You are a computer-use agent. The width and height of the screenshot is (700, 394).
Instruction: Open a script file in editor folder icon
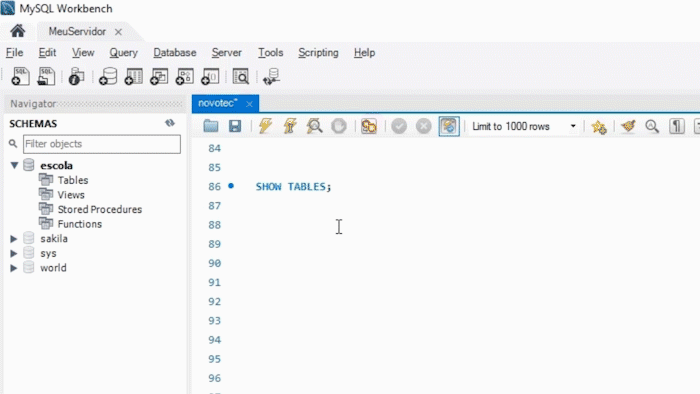click(211, 126)
